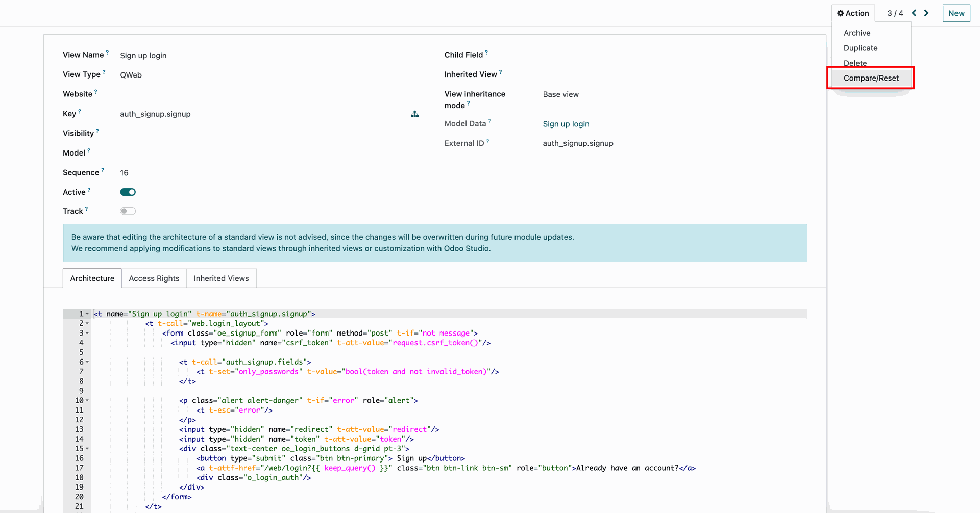Click the o_login_auth div line

click(254, 478)
